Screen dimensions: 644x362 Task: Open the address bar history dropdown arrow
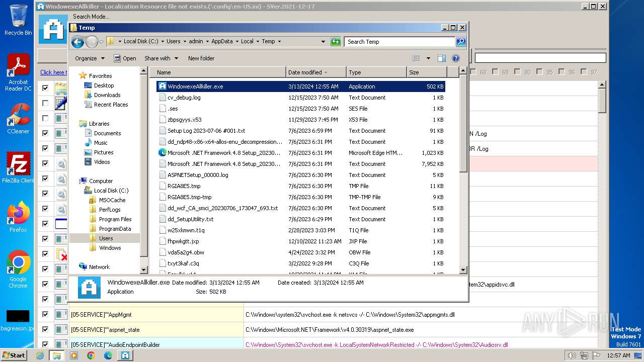click(x=323, y=42)
